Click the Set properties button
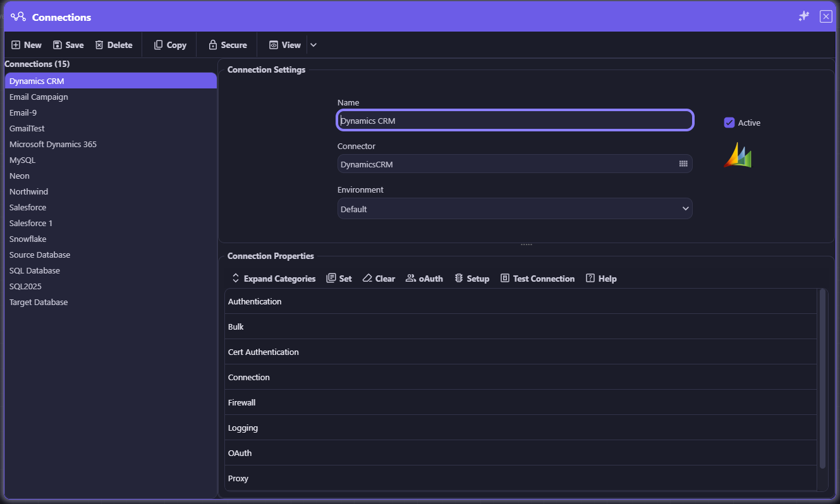840x504 pixels. tap(339, 279)
